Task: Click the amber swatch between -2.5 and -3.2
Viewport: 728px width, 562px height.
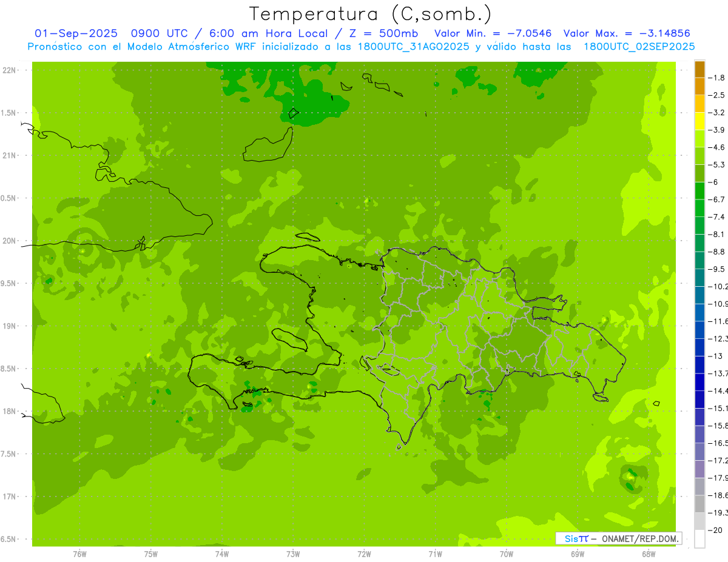Action: click(699, 104)
